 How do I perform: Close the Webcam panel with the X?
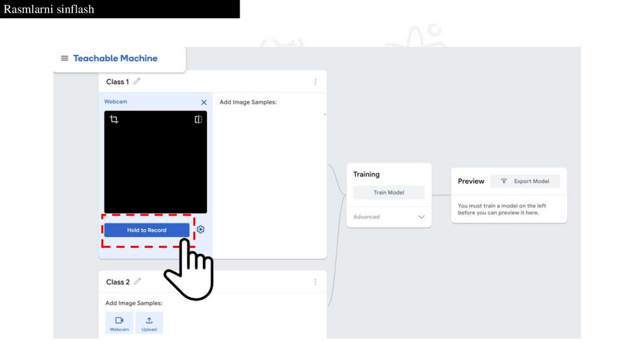pos(204,103)
